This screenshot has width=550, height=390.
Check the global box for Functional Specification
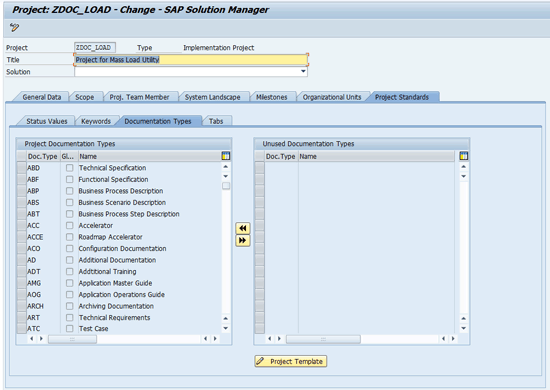pyautogui.click(x=70, y=180)
